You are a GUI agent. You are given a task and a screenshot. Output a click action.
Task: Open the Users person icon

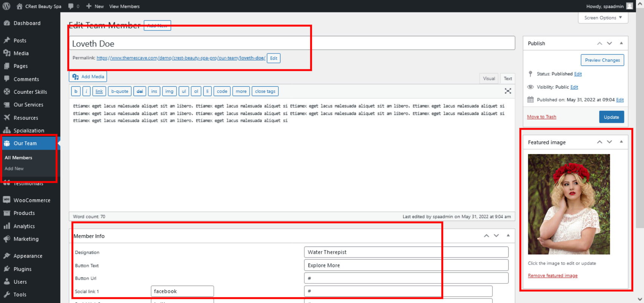tap(7, 282)
